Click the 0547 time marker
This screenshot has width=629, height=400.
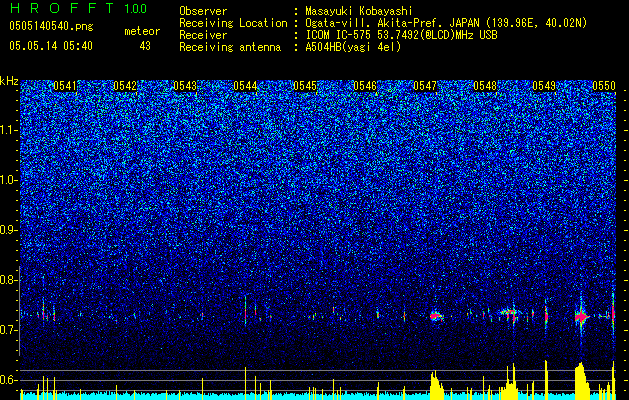[425, 86]
